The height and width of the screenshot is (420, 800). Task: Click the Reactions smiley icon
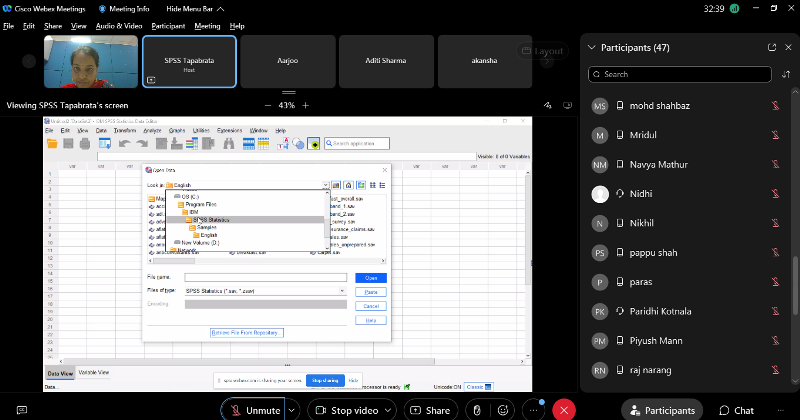coord(504,410)
